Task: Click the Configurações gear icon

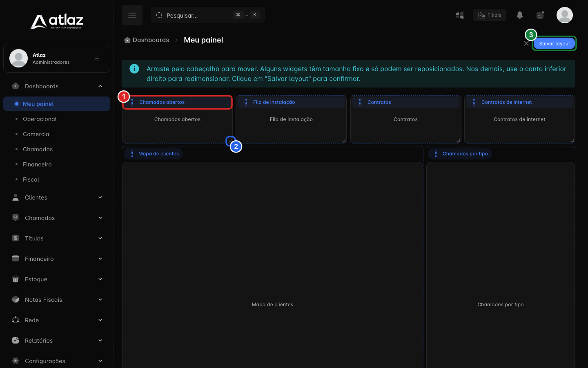Action: point(16,361)
